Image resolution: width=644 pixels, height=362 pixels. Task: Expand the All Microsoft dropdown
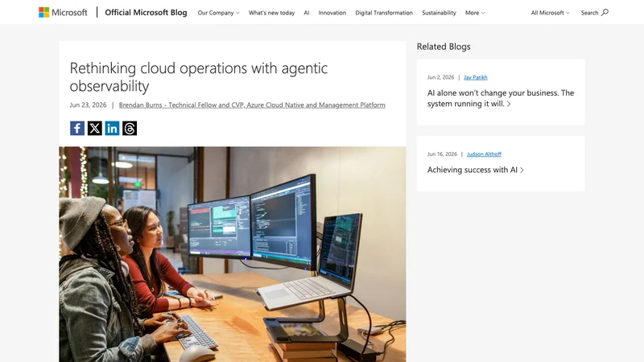[x=551, y=13]
